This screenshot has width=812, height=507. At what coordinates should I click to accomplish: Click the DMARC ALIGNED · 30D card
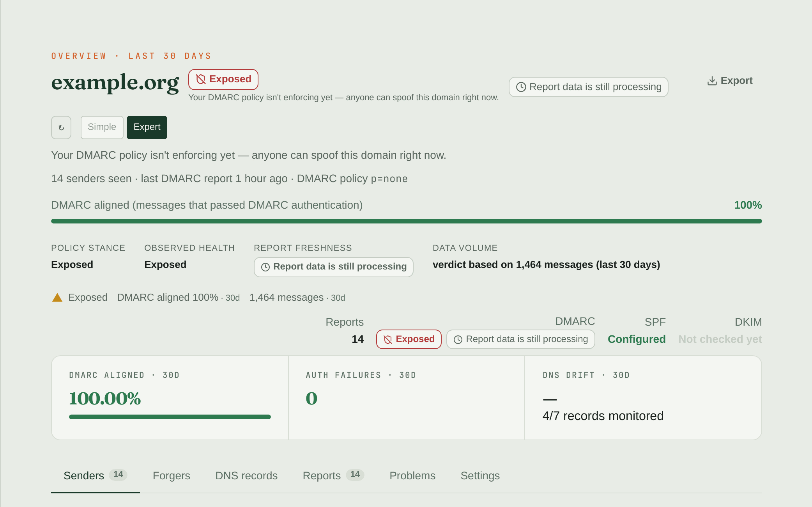pyautogui.click(x=170, y=398)
